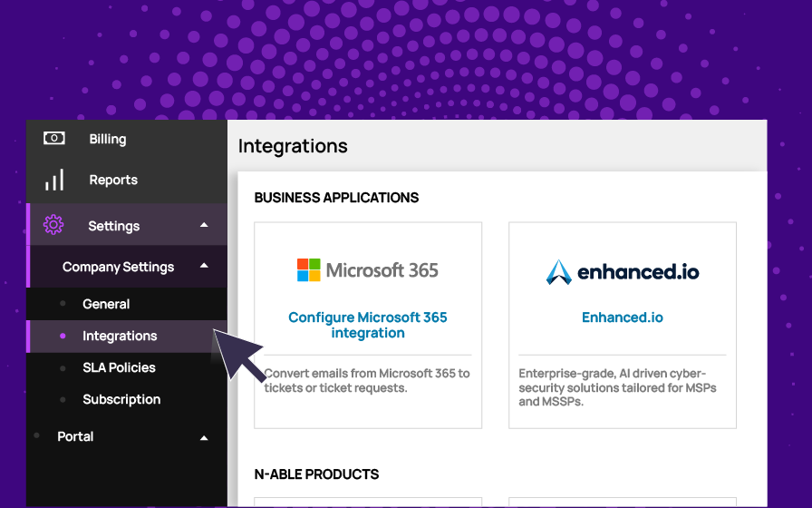
Task: Open the Reports menu item
Action: [113, 180]
